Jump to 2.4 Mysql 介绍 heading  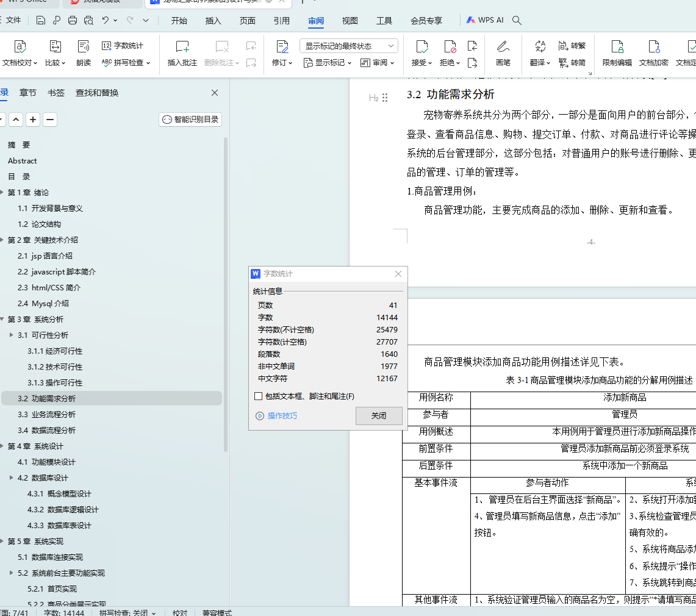pos(43,304)
